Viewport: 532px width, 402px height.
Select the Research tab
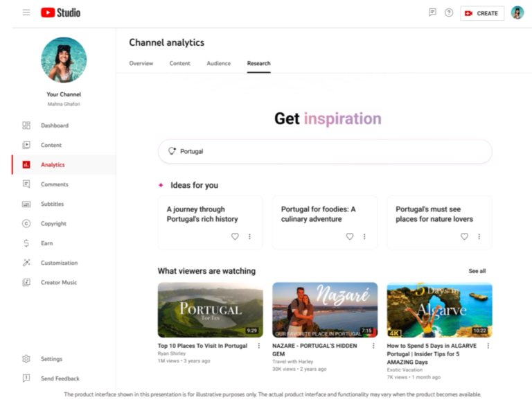click(259, 63)
